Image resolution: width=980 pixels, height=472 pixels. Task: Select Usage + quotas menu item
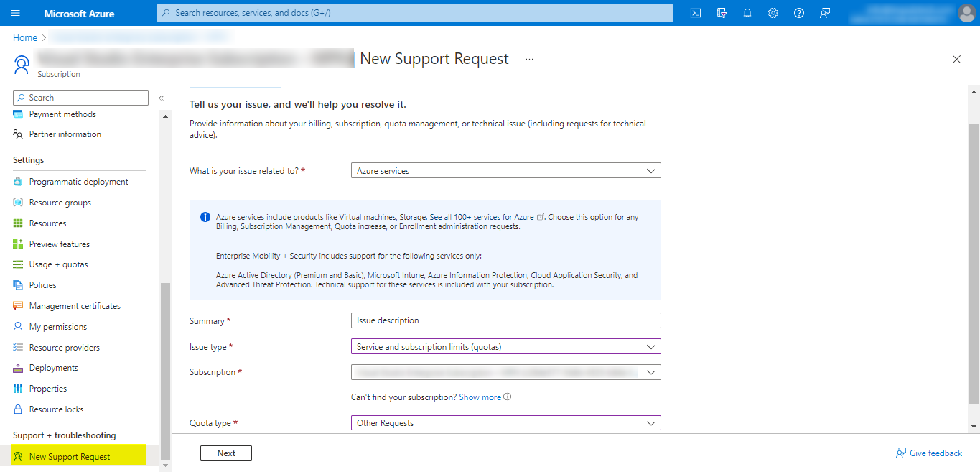tap(58, 264)
